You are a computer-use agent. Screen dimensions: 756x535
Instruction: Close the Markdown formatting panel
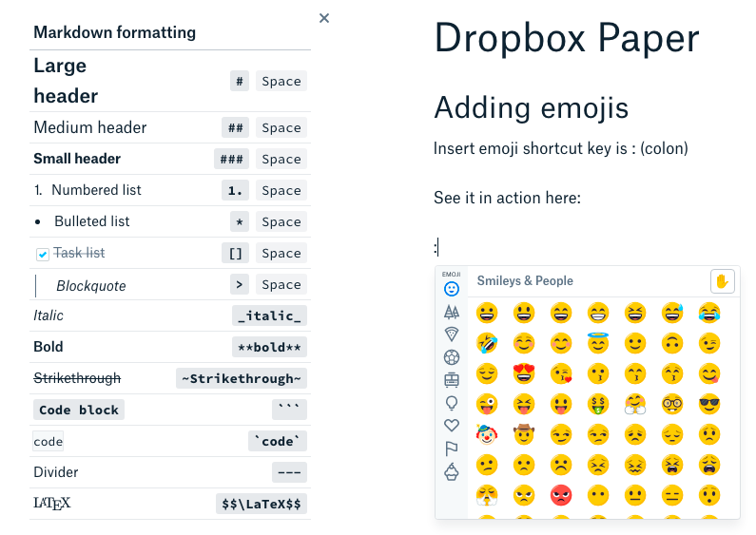pos(324,18)
